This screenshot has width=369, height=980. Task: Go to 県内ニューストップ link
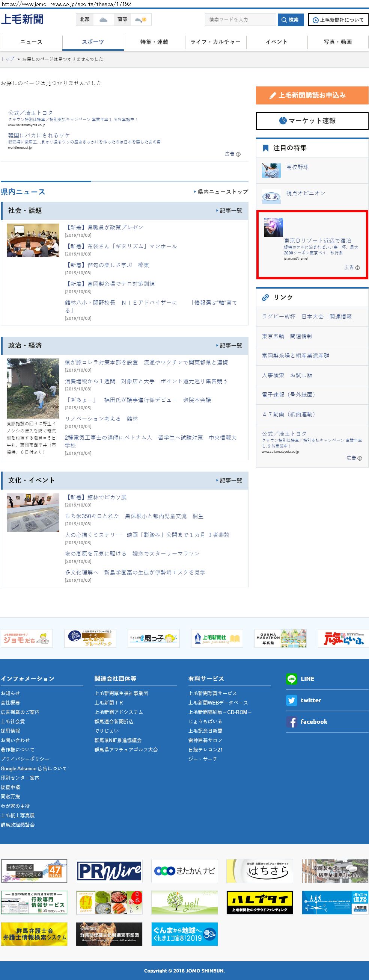pos(222,192)
